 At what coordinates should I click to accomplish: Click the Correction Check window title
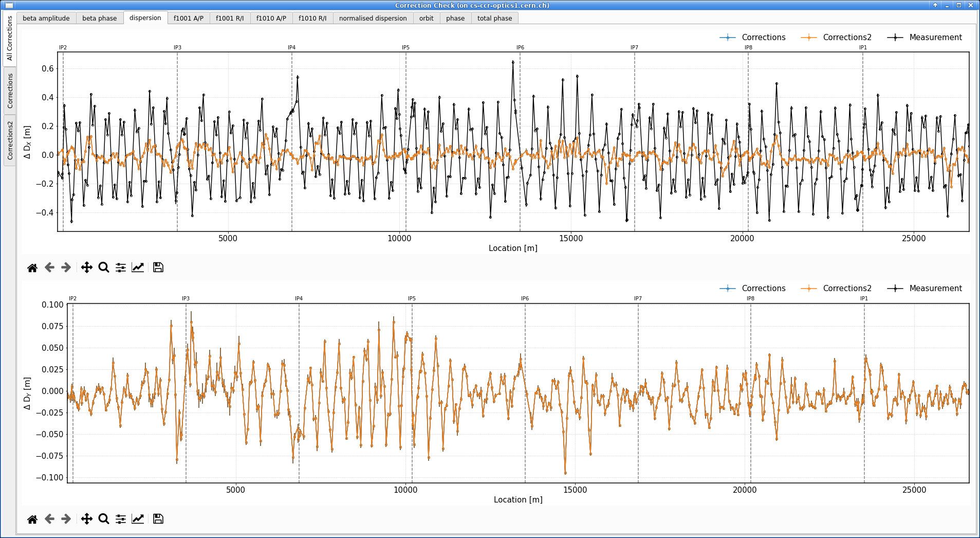tap(472, 5)
